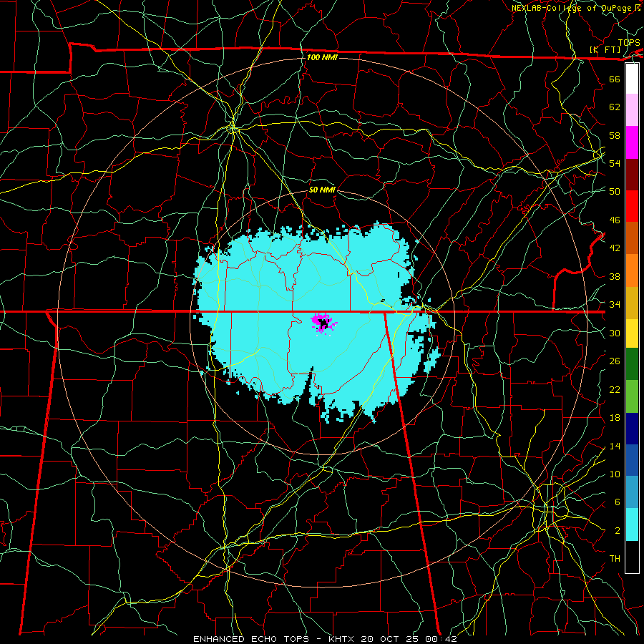The width and height of the screenshot is (644, 644).
Task: Click the '54' legend label
Action: 615,163
